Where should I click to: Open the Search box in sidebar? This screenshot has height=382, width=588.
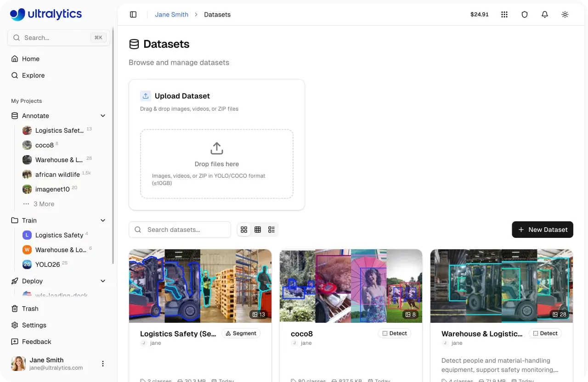pos(59,38)
